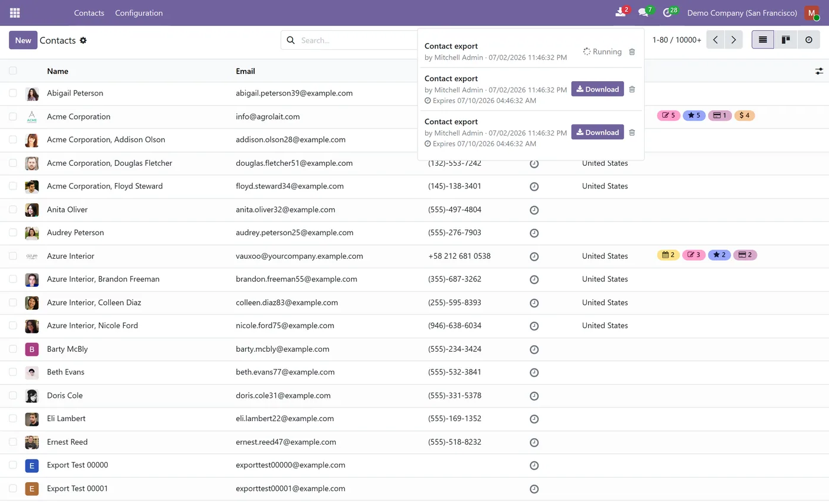Go to next page of contacts

pyautogui.click(x=734, y=40)
